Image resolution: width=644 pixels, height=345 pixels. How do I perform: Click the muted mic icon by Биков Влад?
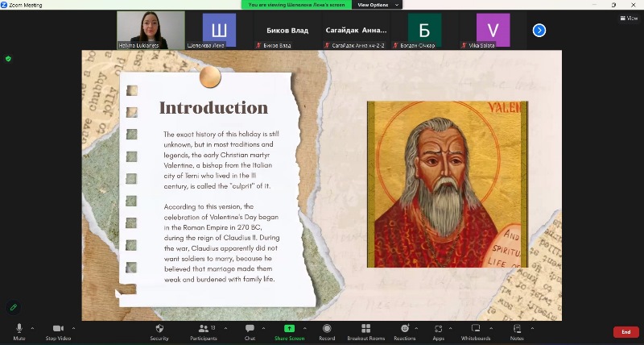pyautogui.click(x=258, y=46)
